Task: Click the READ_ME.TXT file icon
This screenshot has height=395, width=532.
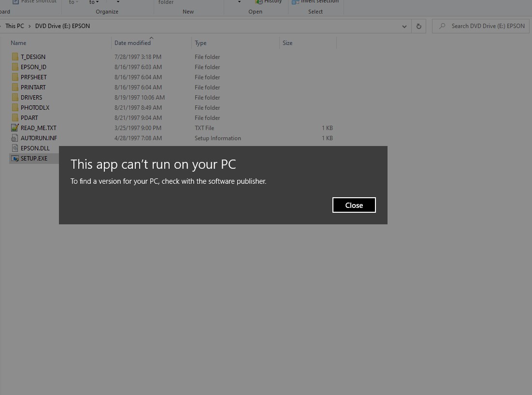Action: coord(15,128)
